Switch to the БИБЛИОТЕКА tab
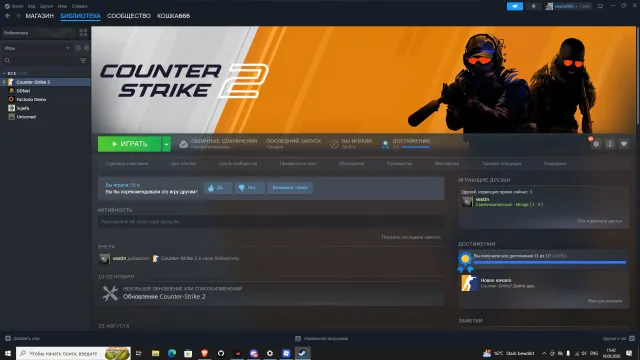Viewport: 640px width, 360px height. (80, 16)
